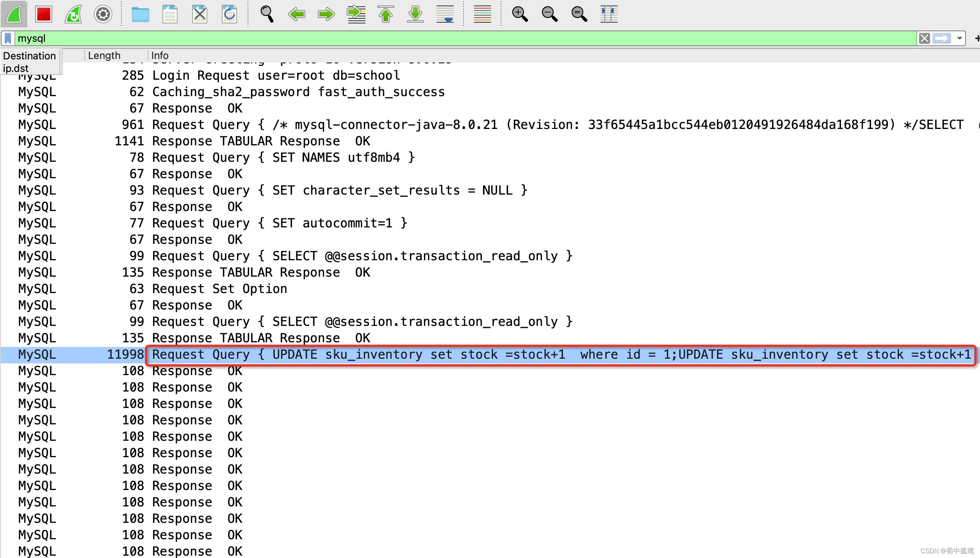
Task: Select the Login Request user=root packet
Action: coord(490,75)
